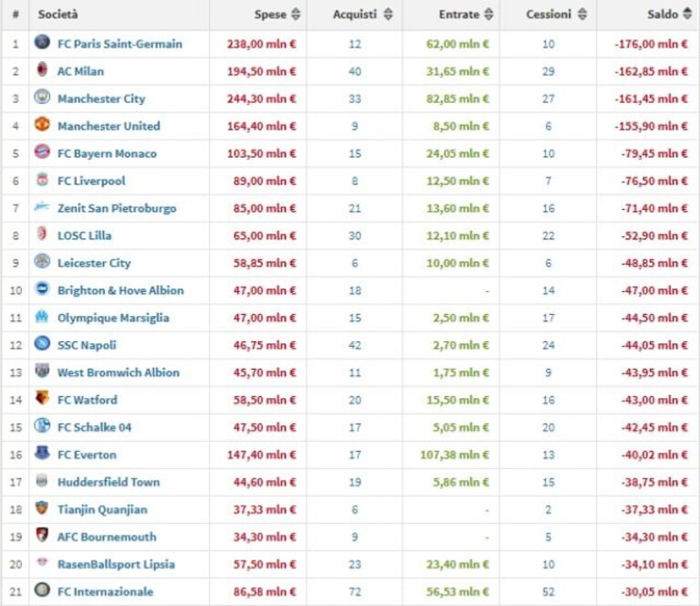700x606 pixels.
Task: Click the SSC Napoli club crest
Action: (42, 343)
